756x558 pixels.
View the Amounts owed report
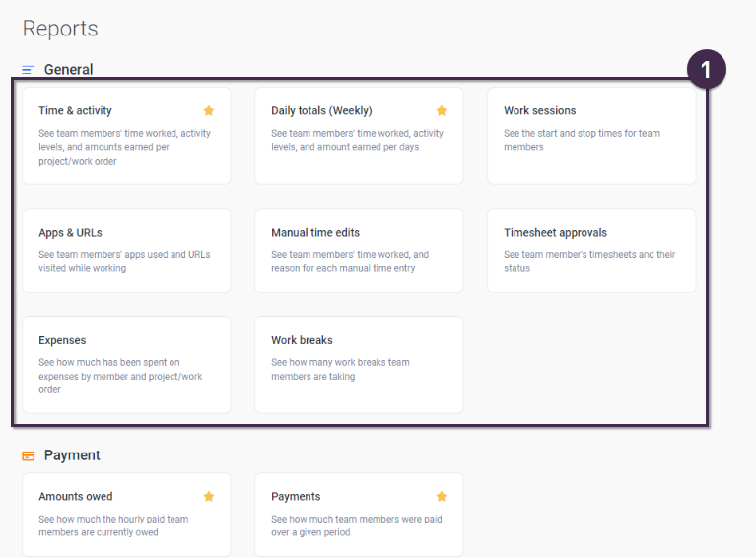pos(126,515)
